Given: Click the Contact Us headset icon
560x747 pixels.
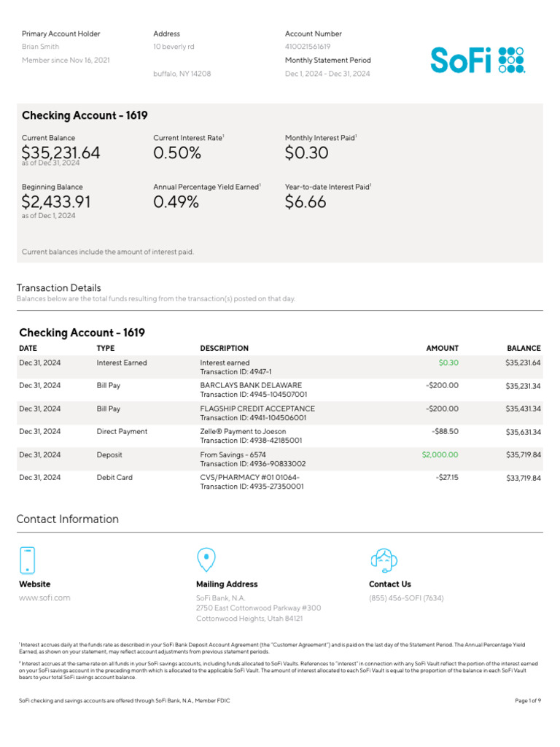Looking at the screenshot, I should (x=384, y=560).
